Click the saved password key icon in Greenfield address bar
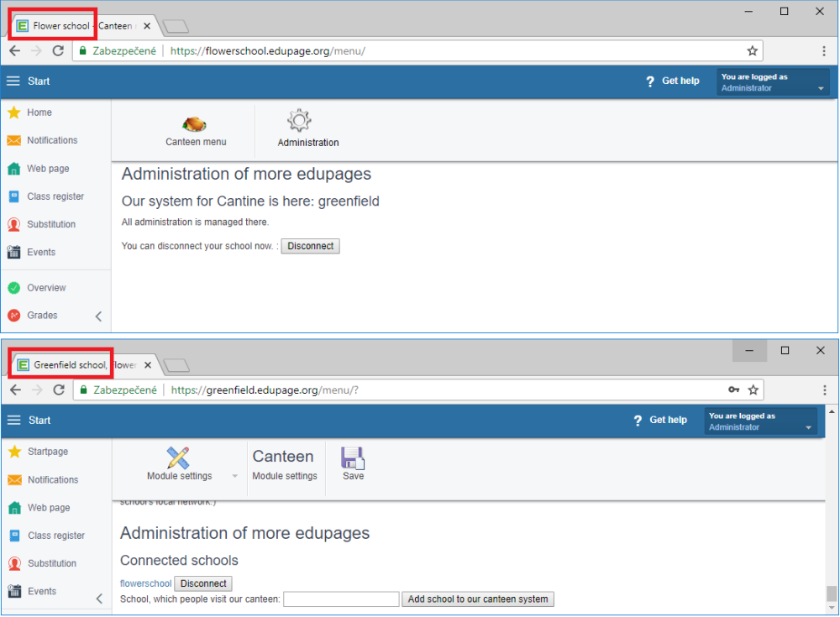This screenshot has height=617, width=840. pos(734,390)
